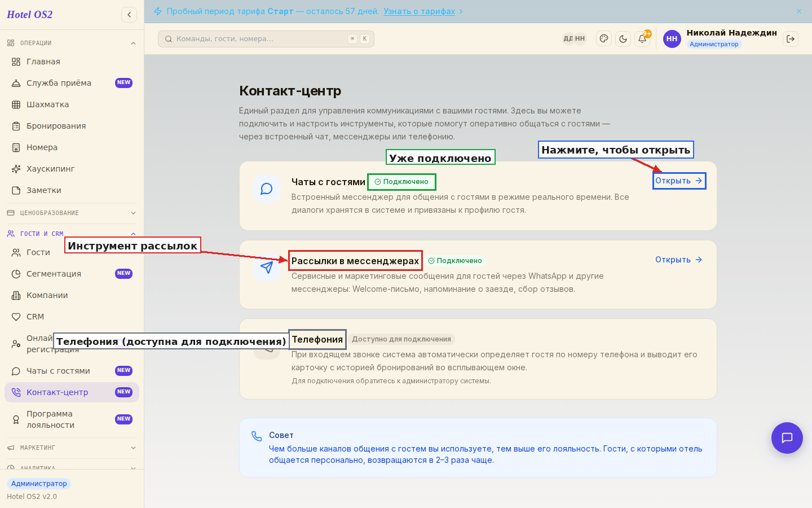
Task: Click the Николай Надеждин user name
Action: point(731,33)
